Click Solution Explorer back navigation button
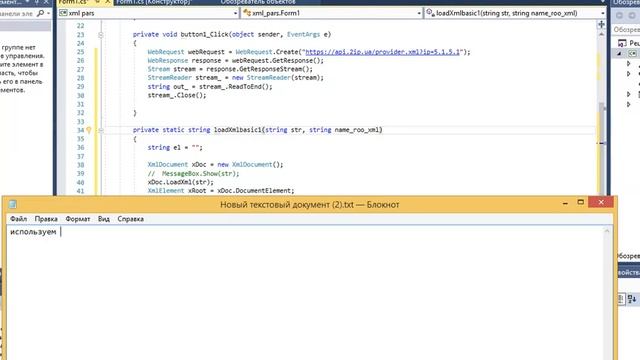 point(619,16)
